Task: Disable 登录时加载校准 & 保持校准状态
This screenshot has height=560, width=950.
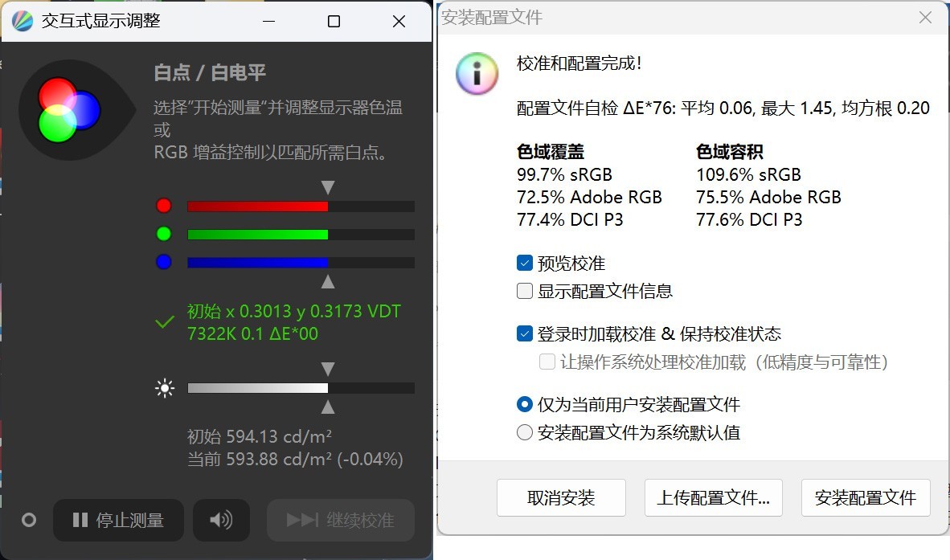Action: coord(526,333)
